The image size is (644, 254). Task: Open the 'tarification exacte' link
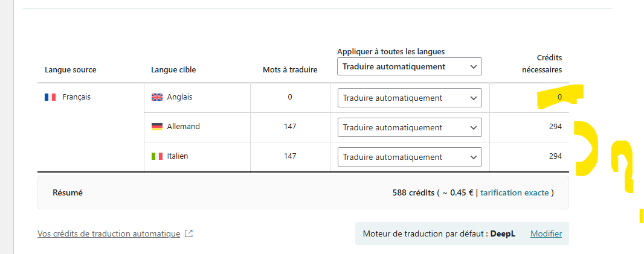click(x=514, y=193)
